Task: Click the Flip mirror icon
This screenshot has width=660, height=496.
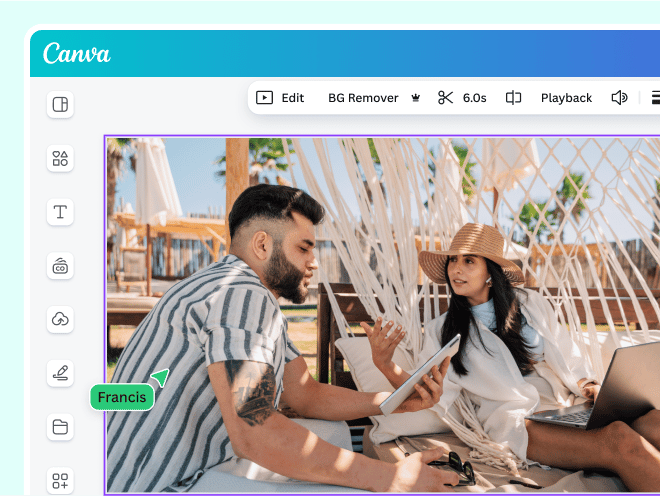Action: click(513, 98)
